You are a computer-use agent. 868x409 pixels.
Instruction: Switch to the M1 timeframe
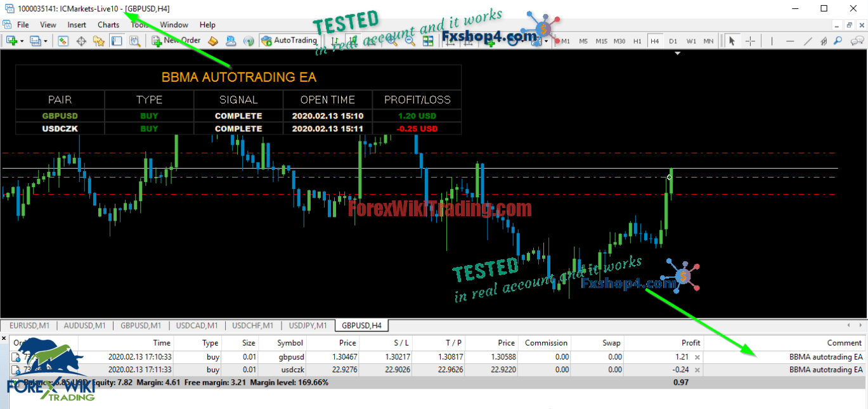coord(566,41)
